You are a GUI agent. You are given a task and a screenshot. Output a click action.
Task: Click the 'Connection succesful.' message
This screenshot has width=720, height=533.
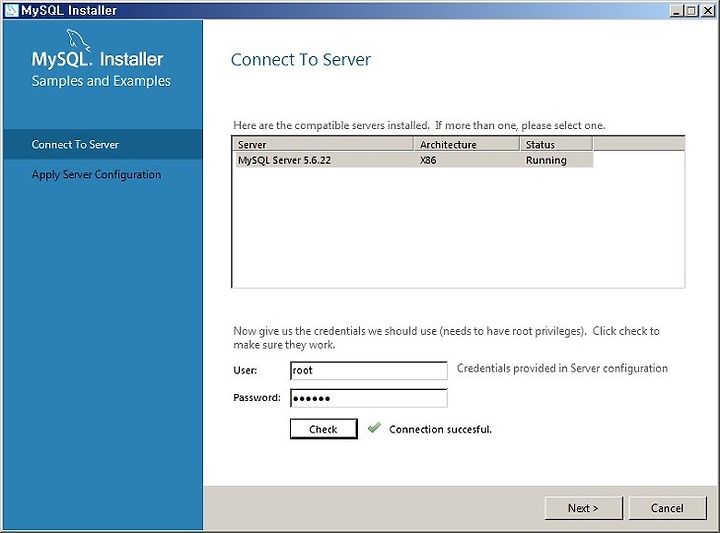[x=440, y=429]
